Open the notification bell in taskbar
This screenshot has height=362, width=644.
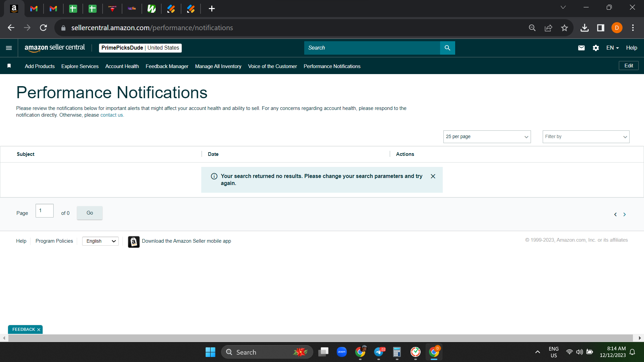pos(632,352)
